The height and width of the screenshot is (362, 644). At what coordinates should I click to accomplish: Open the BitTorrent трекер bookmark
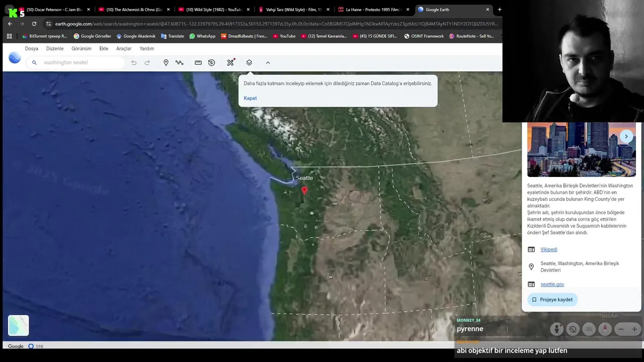coord(44,36)
